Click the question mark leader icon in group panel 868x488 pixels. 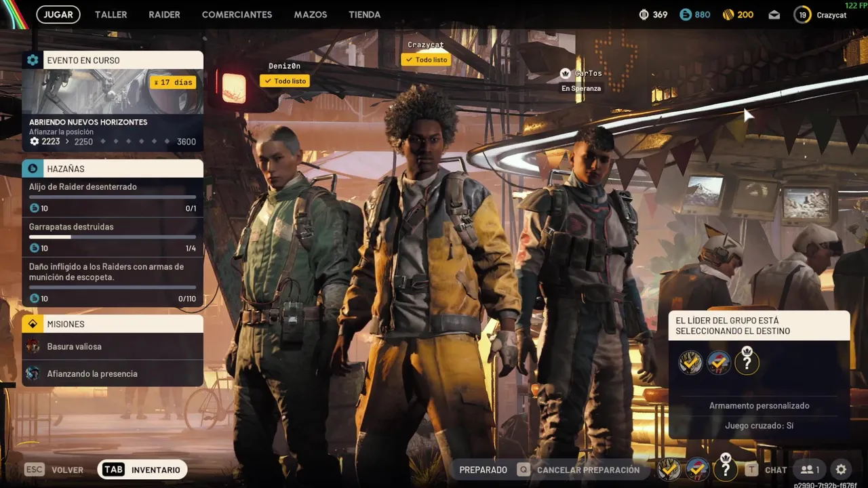747,362
